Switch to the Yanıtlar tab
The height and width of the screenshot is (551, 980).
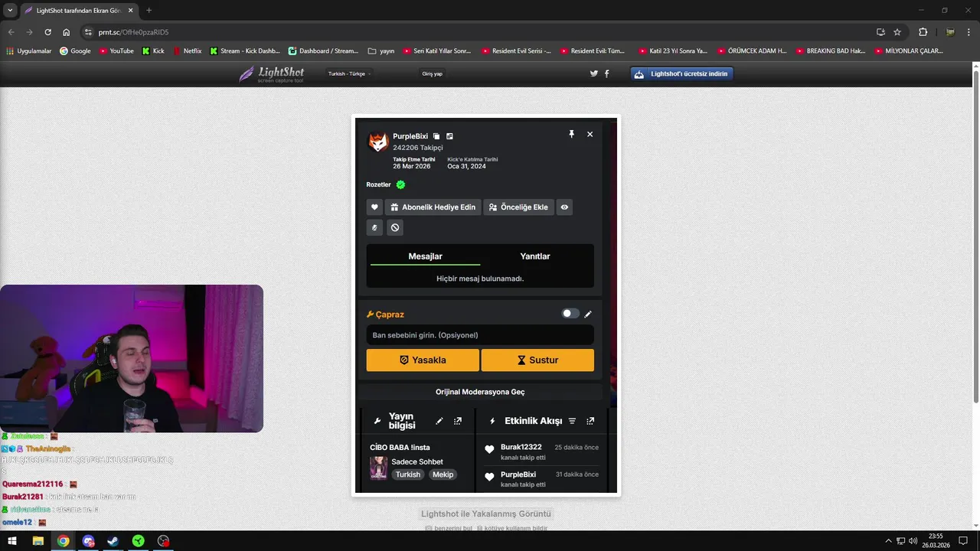tap(535, 256)
